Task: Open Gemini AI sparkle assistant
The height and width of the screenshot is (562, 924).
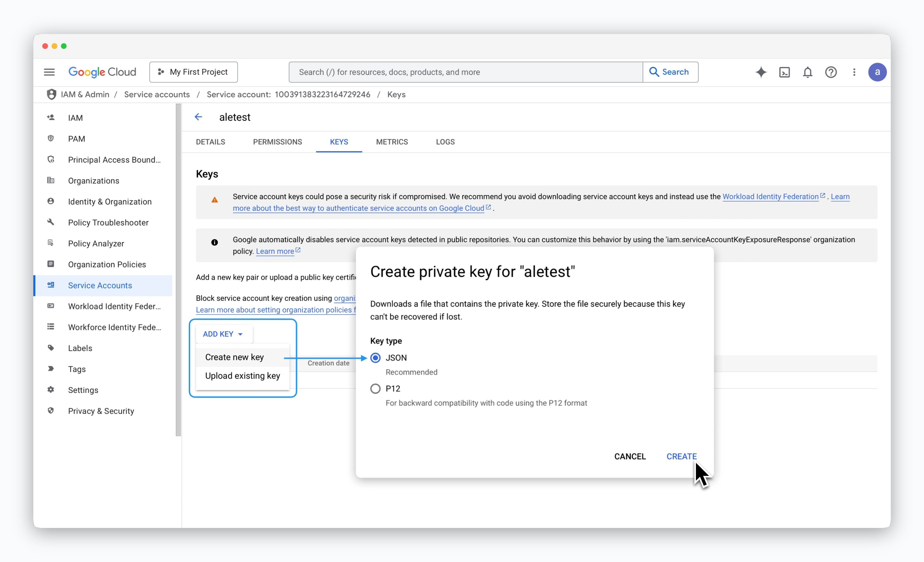Action: [x=761, y=72]
